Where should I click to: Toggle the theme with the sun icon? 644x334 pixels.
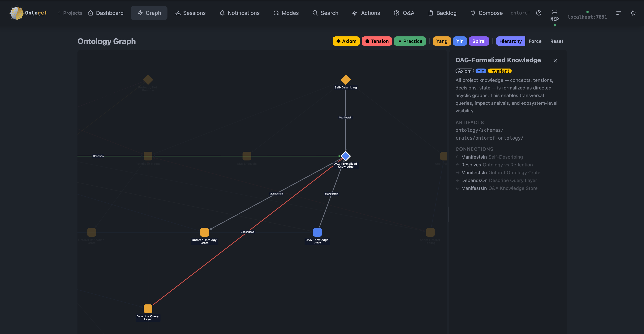(x=633, y=13)
